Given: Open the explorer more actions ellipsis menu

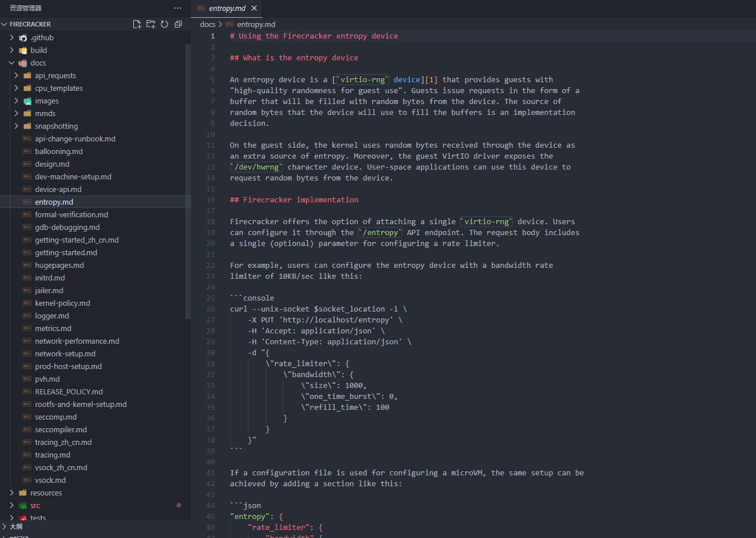Looking at the screenshot, I should tap(178, 8).
